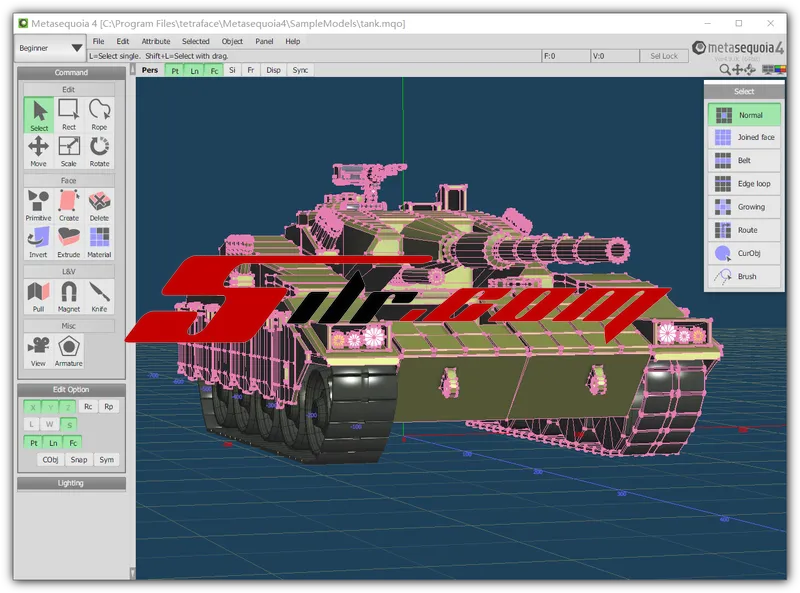
Task: Choose the Create face tool
Action: (69, 206)
